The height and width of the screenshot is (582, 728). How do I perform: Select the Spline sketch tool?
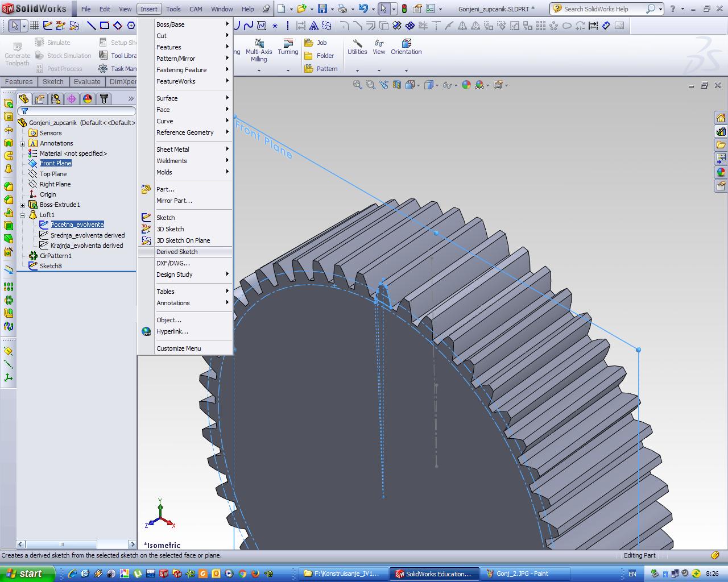click(x=249, y=26)
